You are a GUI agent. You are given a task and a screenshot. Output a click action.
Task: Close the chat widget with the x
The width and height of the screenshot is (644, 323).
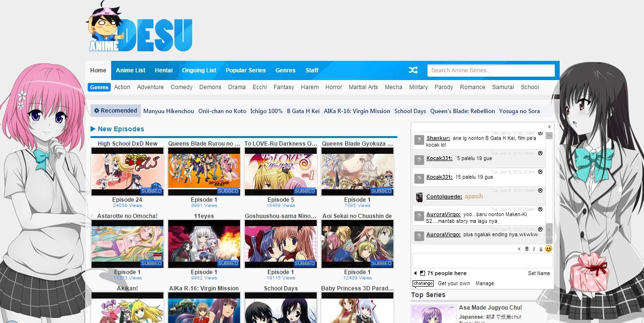[549, 127]
